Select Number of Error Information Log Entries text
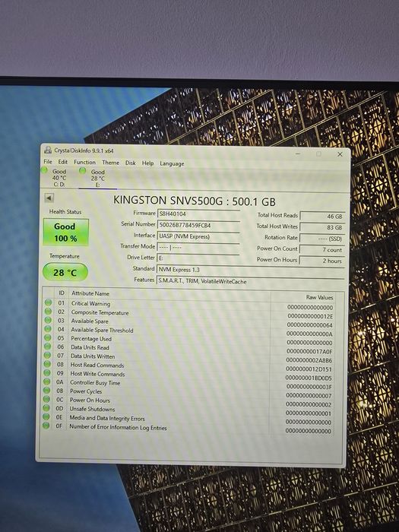Image resolution: width=399 pixels, height=532 pixels. pyautogui.click(x=118, y=427)
